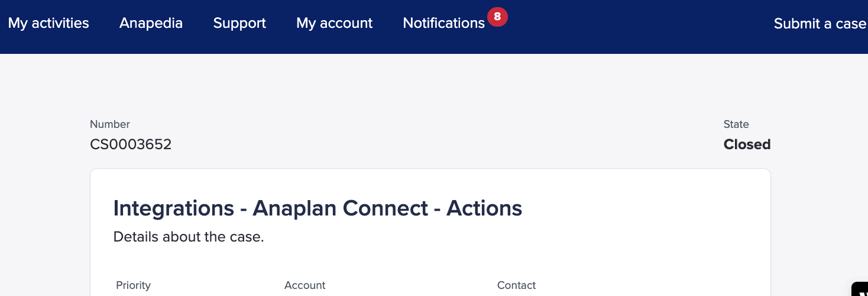Click the red notification count badge
Viewport: 868px width, 296px height.
[x=497, y=17]
